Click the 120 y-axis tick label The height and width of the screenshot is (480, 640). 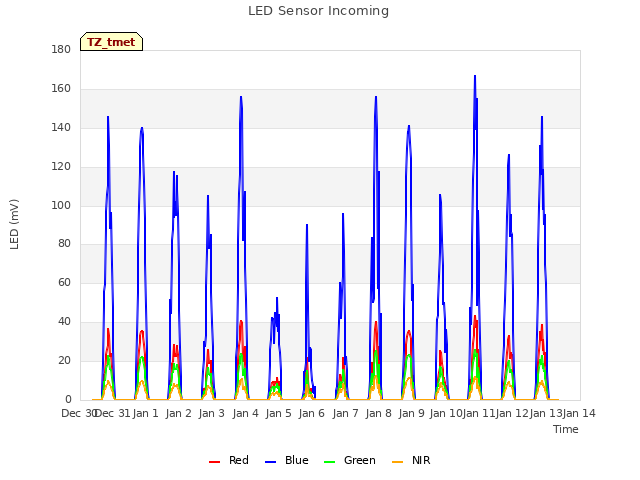tap(61, 167)
